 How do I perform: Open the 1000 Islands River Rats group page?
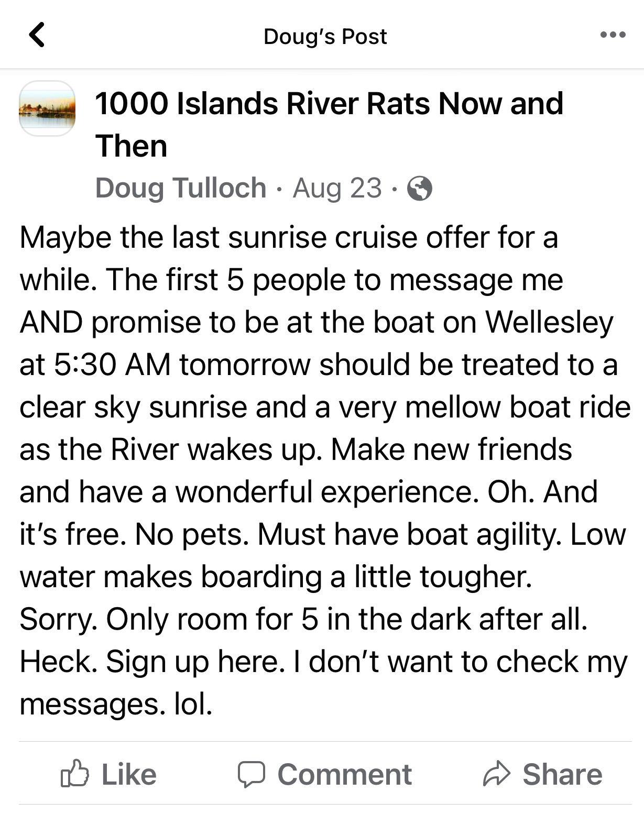click(329, 125)
